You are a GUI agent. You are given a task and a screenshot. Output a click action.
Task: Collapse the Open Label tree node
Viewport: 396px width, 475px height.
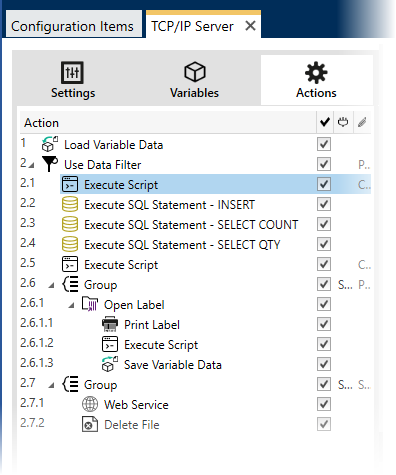click(x=71, y=305)
